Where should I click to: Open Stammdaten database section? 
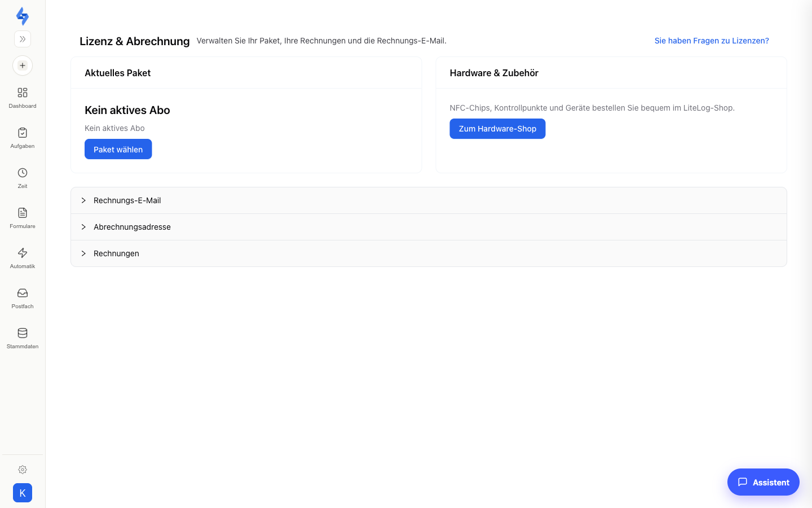tap(23, 338)
